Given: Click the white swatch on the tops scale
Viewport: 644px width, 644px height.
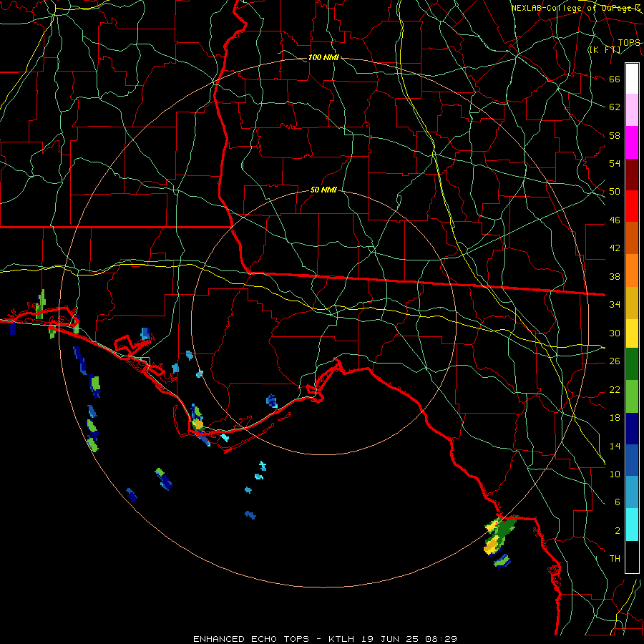Looking at the screenshot, I should [632, 79].
